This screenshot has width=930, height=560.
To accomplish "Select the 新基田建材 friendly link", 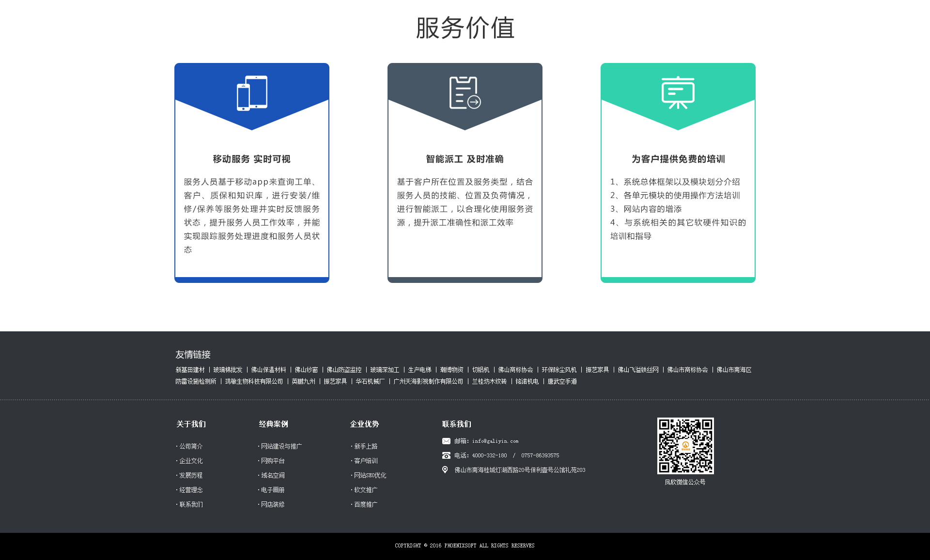I will click(x=190, y=370).
